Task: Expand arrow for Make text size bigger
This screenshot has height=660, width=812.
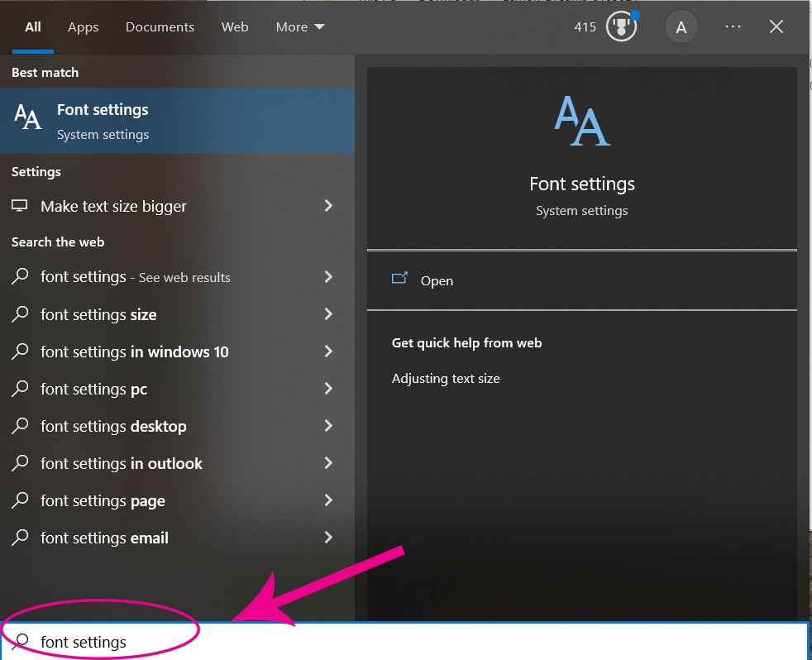Action: click(x=327, y=206)
